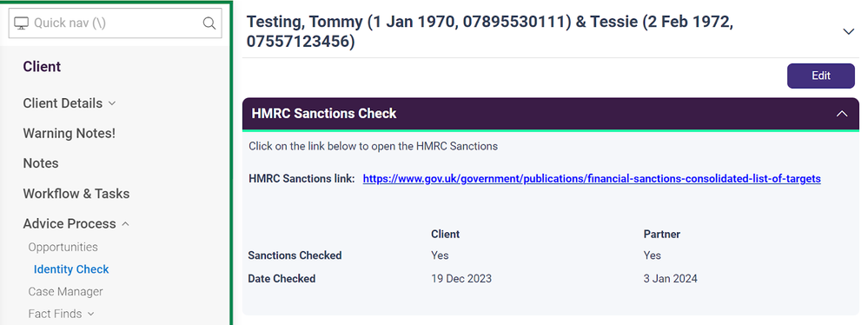Click the Fact Finds label
The image size is (868, 325).
[x=55, y=314]
